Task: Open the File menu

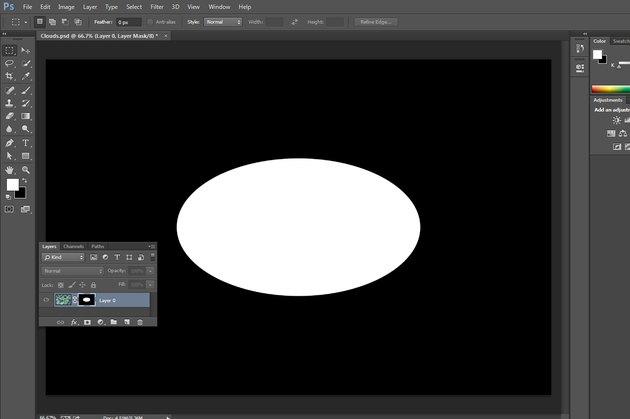Action: coord(27,7)
